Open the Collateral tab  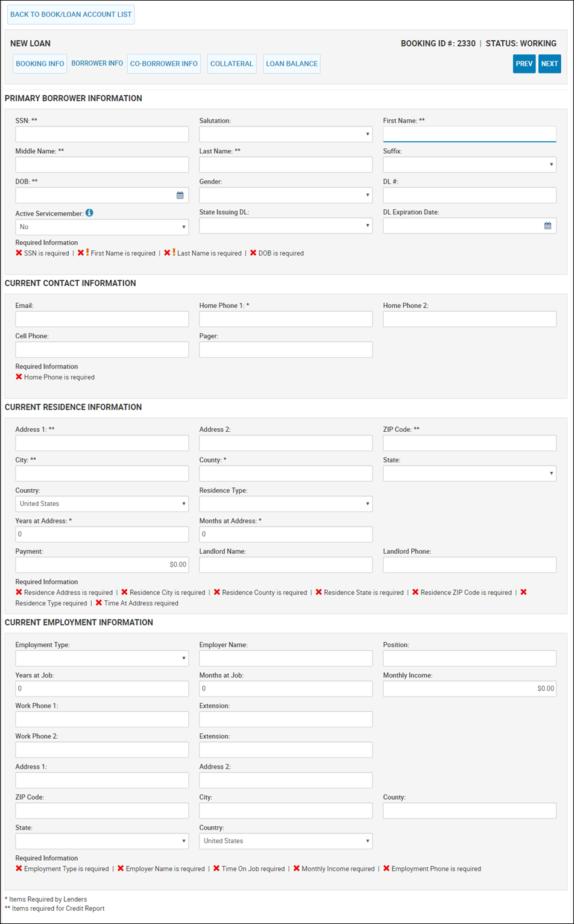[x=232, y=64]
